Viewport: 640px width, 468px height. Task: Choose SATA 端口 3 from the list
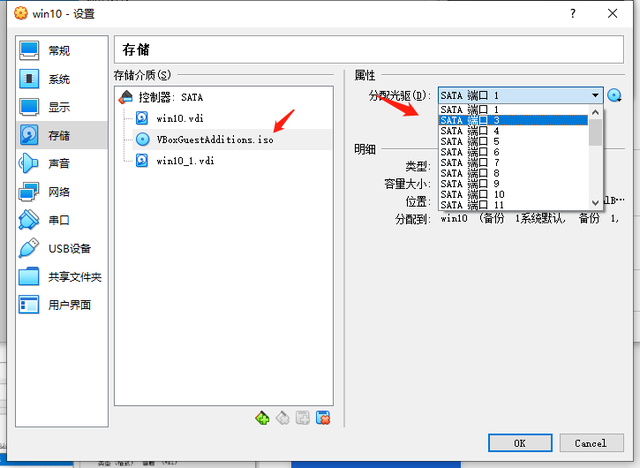(x=513, y=120)
